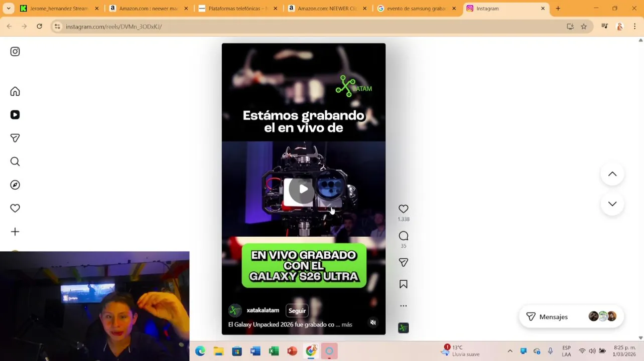Reload the current page
The height and width of the screenshot is (361, 644).
coord(39,27)
